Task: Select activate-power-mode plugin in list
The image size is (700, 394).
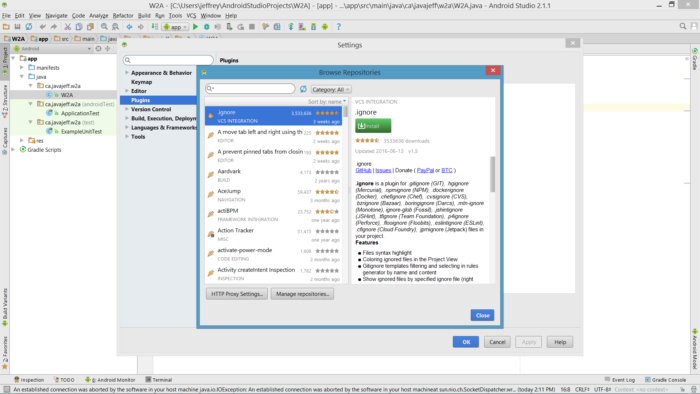Action: coord(274,254)
